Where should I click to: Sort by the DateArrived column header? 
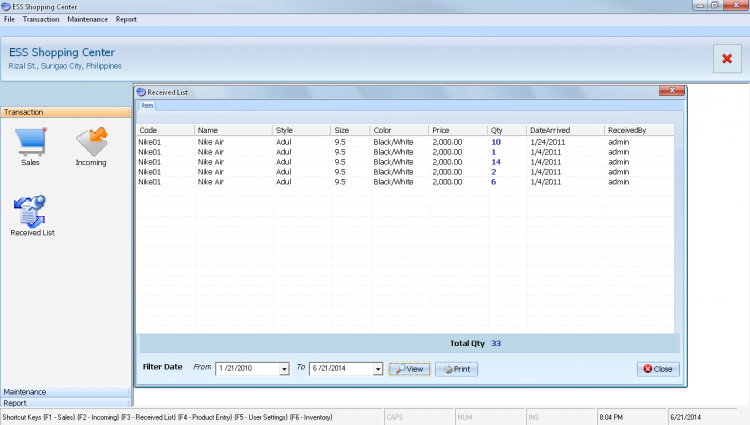coord(566,130)
